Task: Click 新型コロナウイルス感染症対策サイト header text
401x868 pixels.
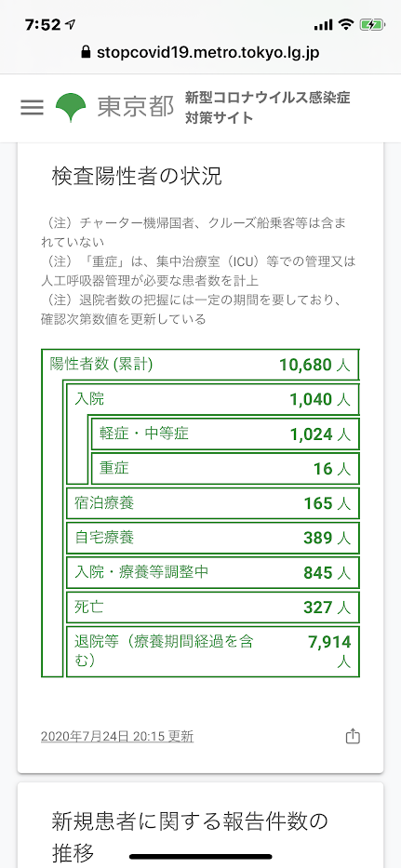Action: pos(268,107)
